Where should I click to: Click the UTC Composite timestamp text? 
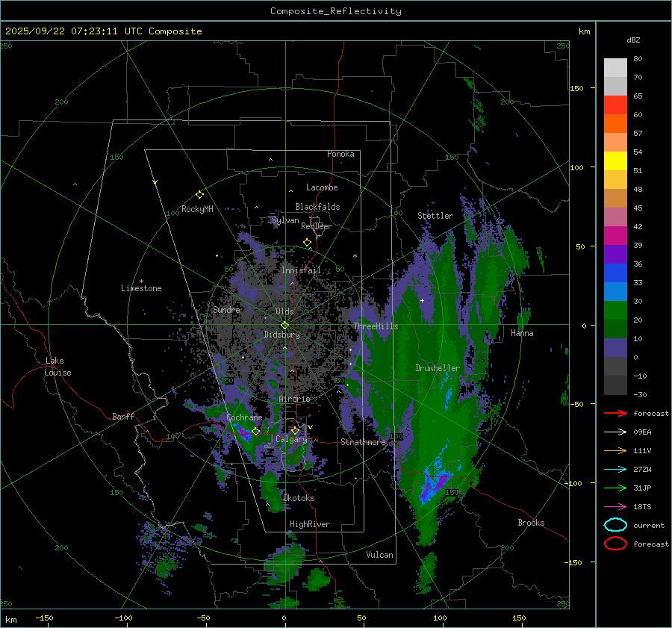104,31
